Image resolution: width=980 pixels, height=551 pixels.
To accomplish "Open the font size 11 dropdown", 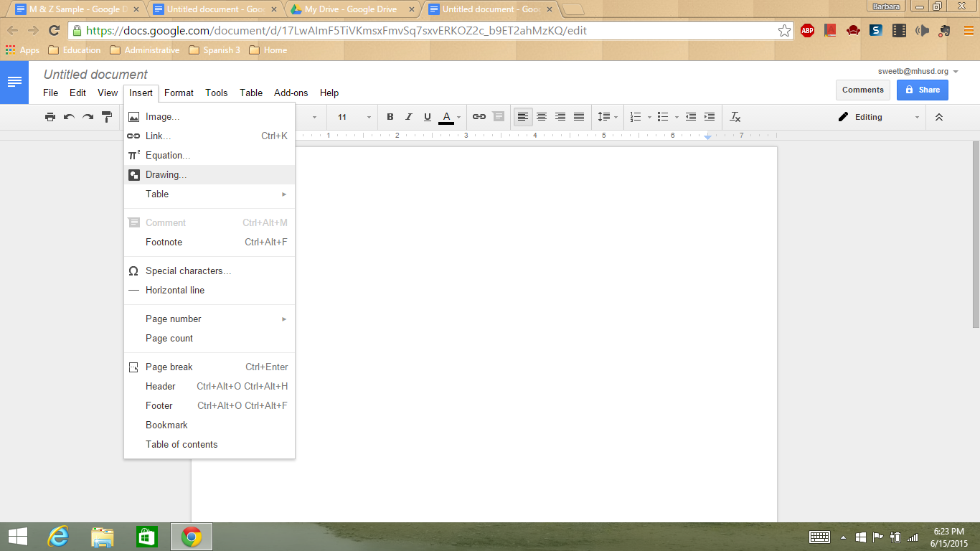I will [354, 117].
